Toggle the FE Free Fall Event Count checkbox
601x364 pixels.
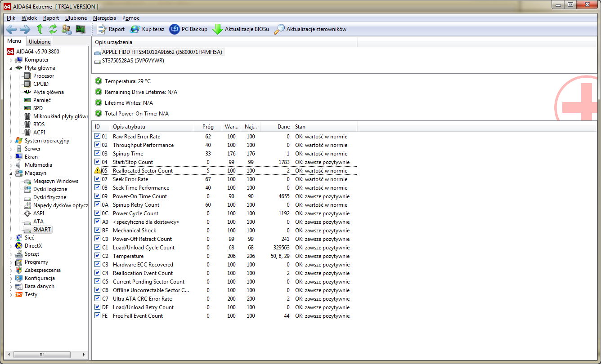tap(97, 315)
